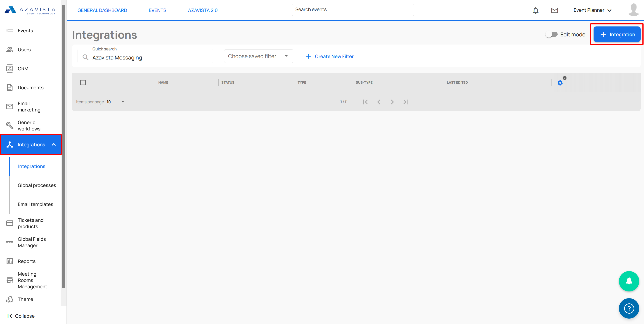Open Global Fields Manager in sidebar
This screenshot has width=644, height=324.
[32, 242]
